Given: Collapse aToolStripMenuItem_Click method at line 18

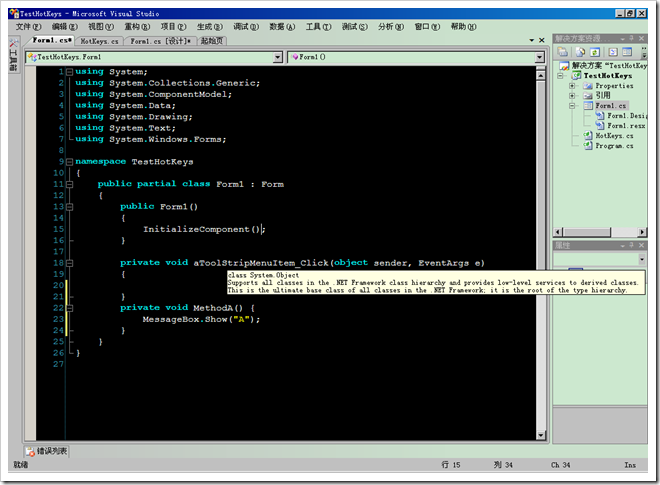Looking at the screenshot, I should 69,263.
